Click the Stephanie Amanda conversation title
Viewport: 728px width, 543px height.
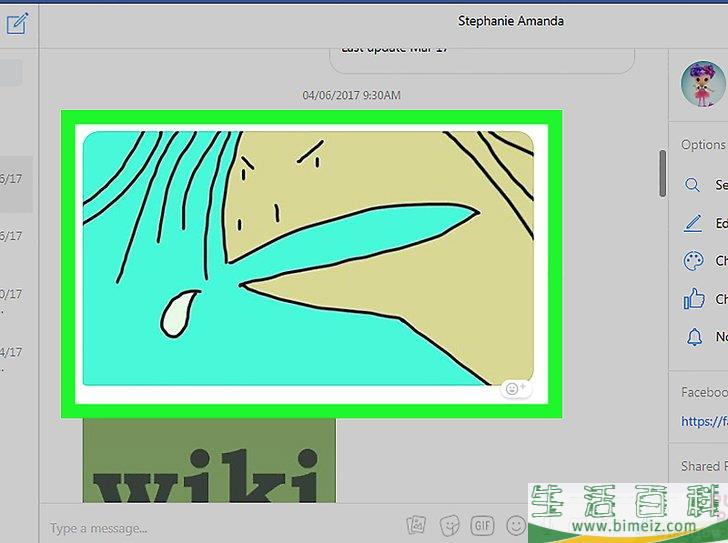pos(511,21)
